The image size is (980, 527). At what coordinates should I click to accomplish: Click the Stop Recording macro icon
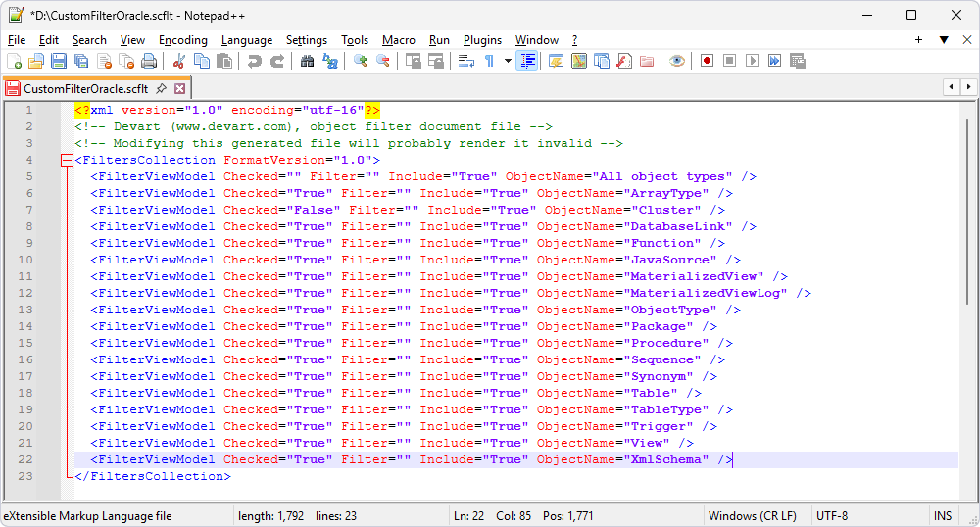point(729,61)
